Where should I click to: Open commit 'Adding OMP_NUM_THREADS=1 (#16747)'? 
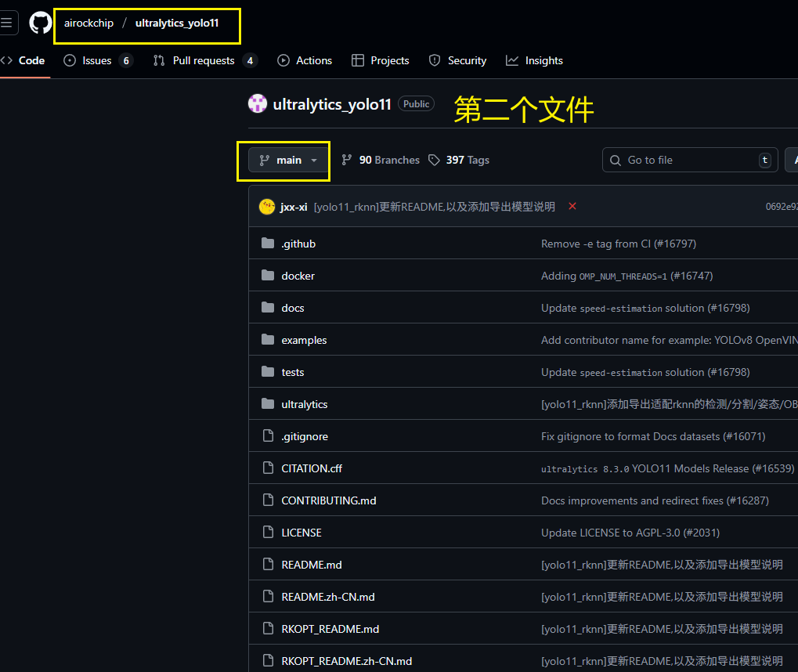627,276
